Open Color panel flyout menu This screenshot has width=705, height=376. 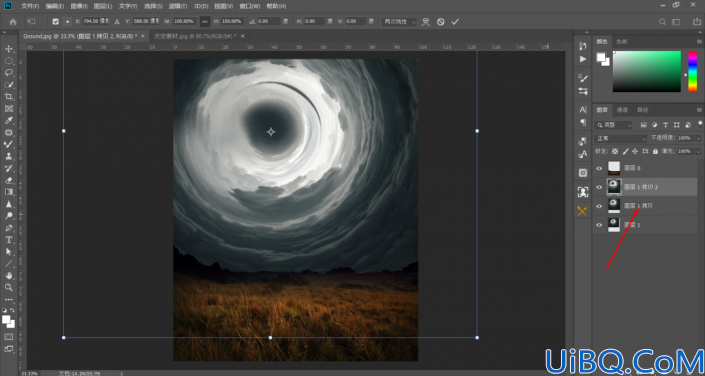pyautogui.click(x=699, y=41)
